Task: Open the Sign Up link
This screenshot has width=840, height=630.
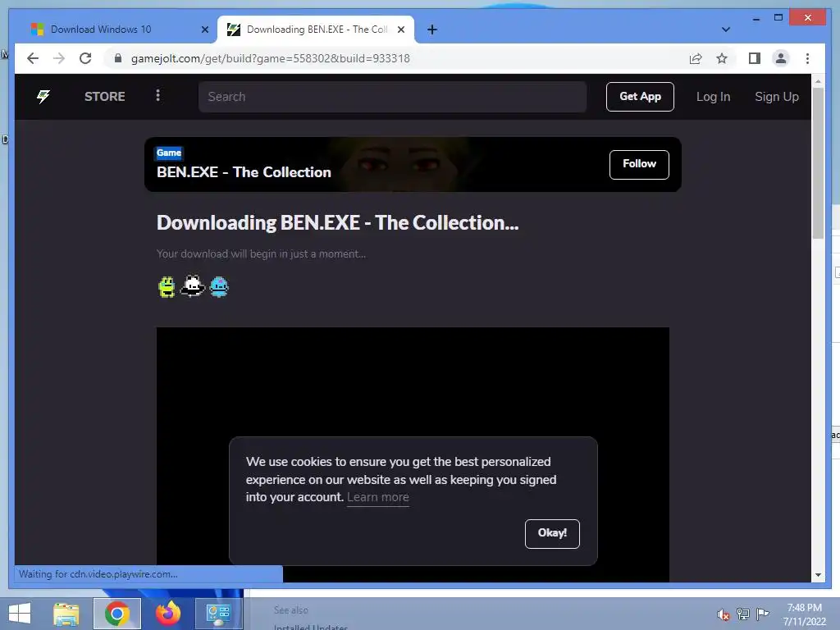Action: click(776, 97)
